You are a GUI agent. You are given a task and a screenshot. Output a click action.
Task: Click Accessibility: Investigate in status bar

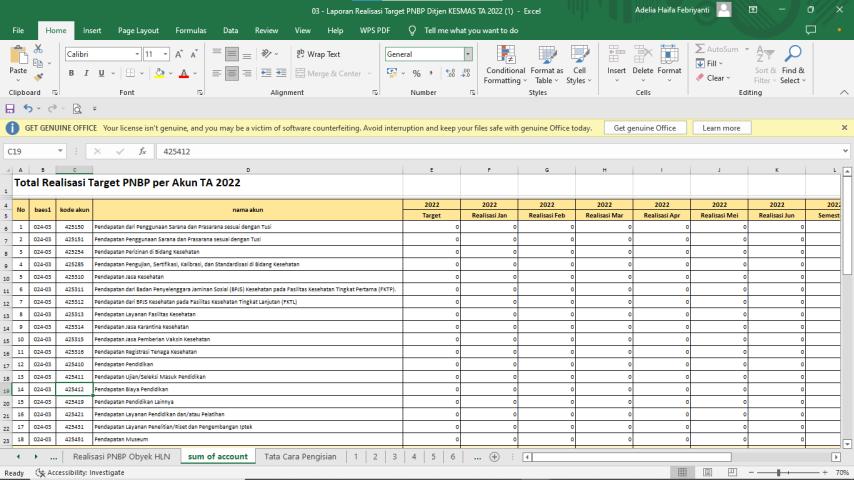80,472
